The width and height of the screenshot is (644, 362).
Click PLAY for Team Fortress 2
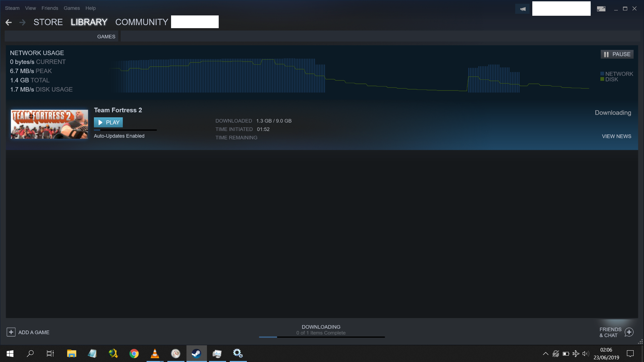pos(108,122)
